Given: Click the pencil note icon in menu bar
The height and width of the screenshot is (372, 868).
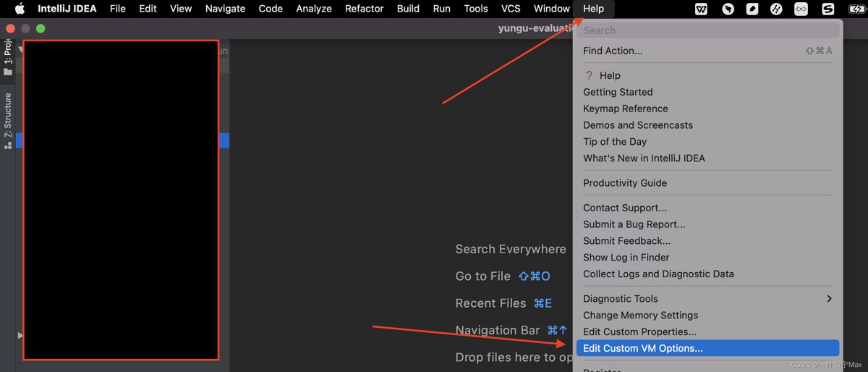Looking at the screenshot, I should click(x=752, y=9).
